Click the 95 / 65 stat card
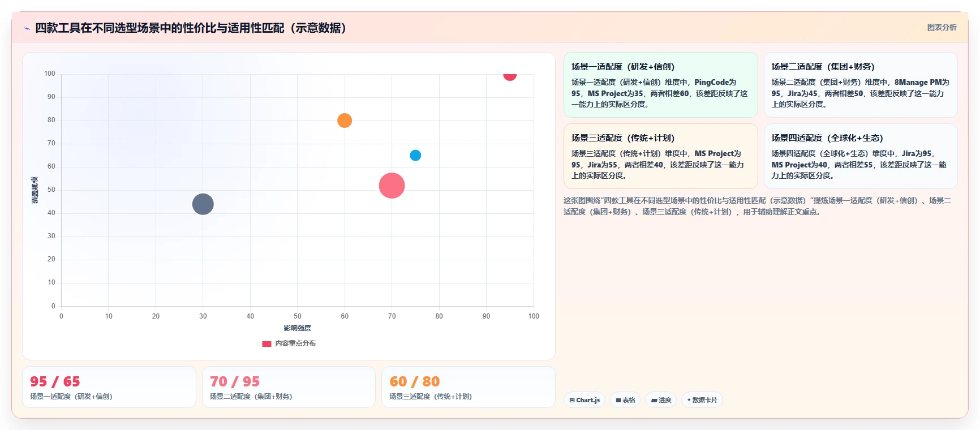The height and width of the screenshot is (430, 980). pos(109,387)
